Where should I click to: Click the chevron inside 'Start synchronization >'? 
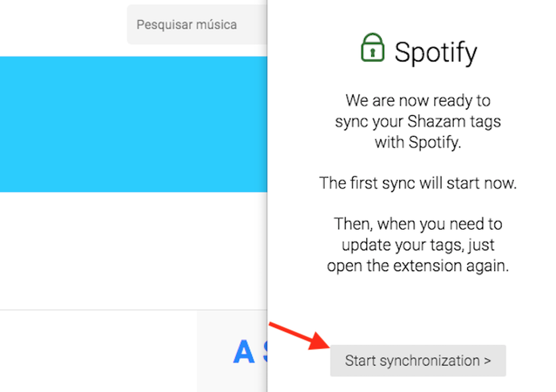point(487,360)
